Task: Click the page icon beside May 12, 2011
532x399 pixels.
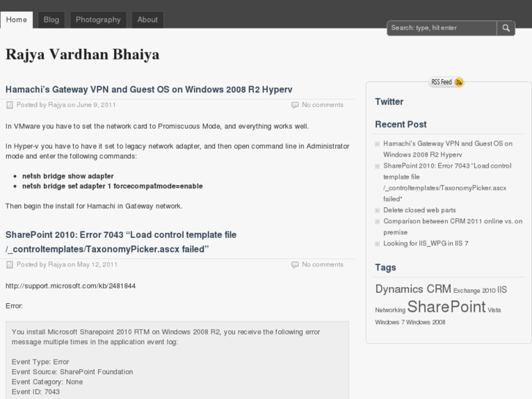Action: [x=10, y=264]
